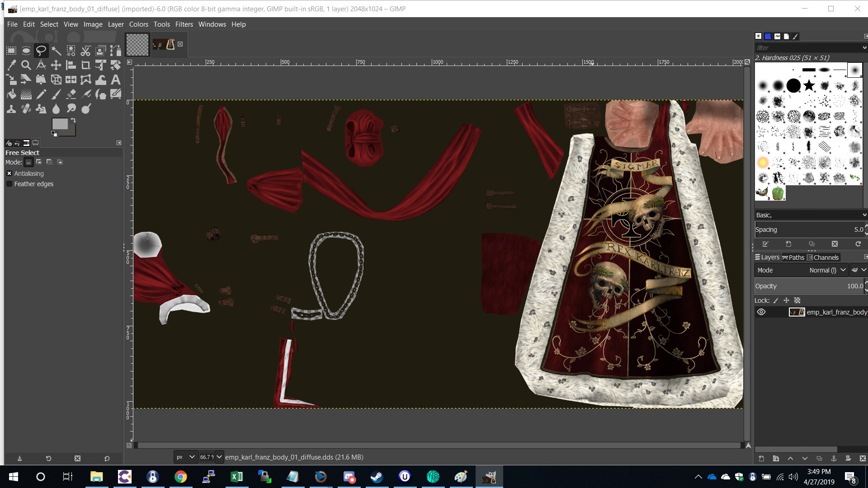868x488 pixels.
Task: Select the Gradient tool
Action: click(x=26, y=94)
